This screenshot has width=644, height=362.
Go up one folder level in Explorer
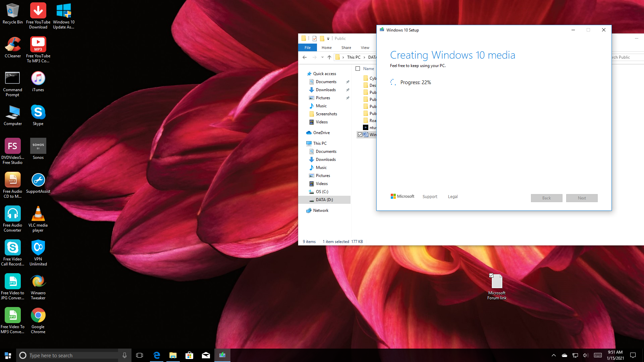[329, 57]
